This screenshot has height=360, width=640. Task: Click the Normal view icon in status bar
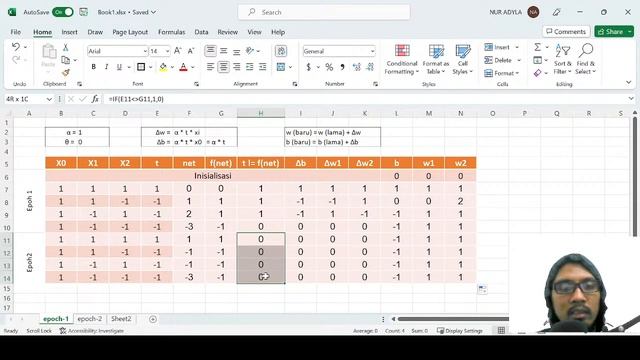(501, 330)
